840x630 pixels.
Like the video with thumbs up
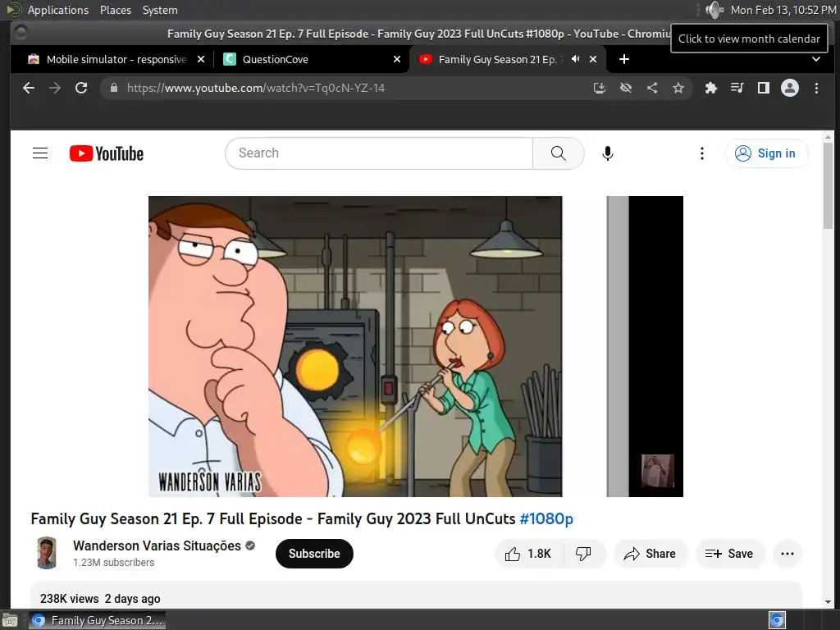point(528,554)
